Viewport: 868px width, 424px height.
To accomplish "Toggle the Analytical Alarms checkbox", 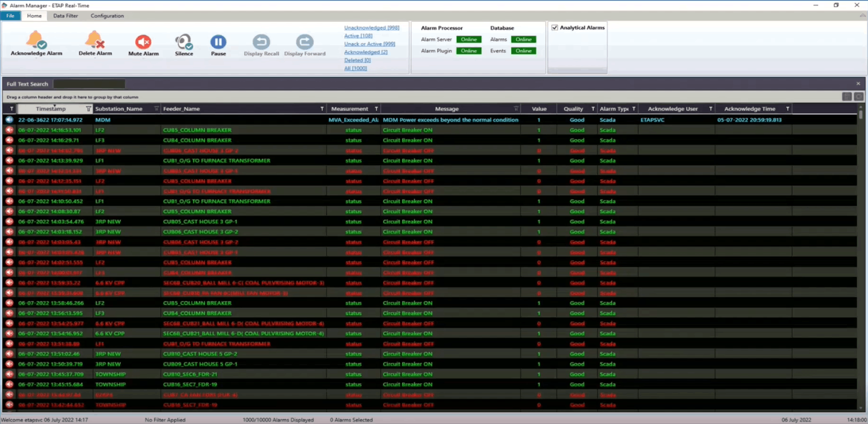I will (x=555, y=28).
